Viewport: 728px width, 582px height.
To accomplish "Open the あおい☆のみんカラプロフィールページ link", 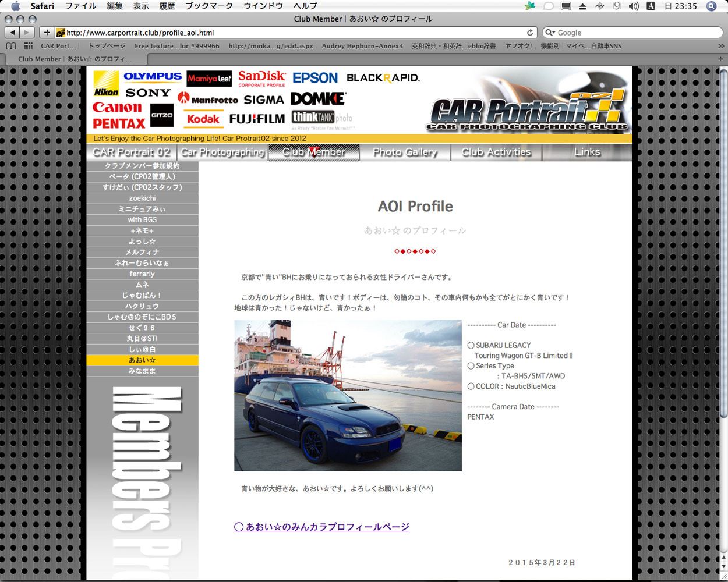I will tap(321, 527).
